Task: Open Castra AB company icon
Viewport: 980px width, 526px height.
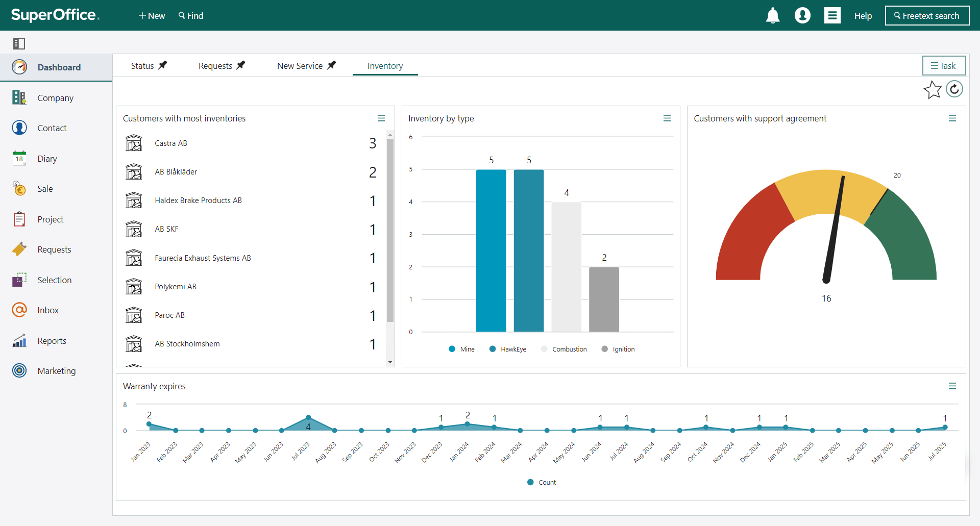Action: coord(134,143)
